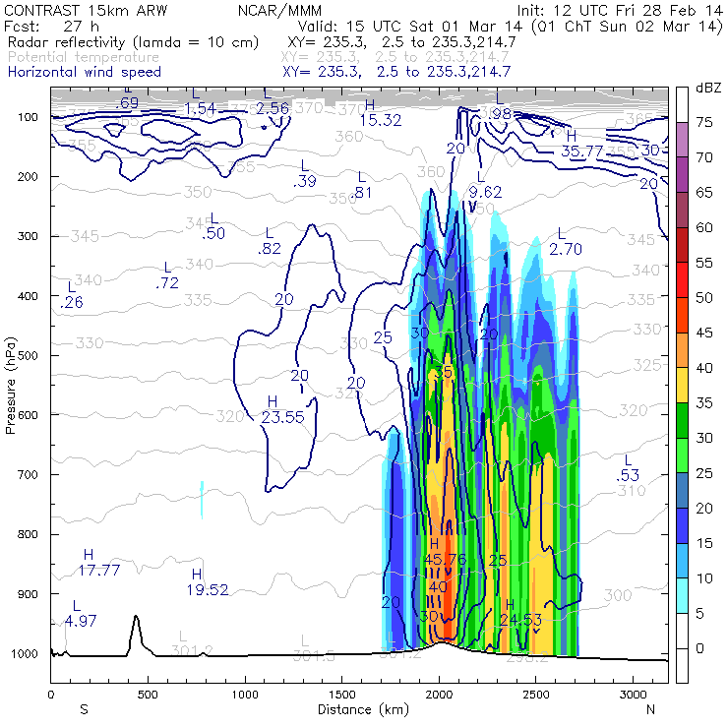Pick the light green 25-30 dBZ band

pos(682,455)
